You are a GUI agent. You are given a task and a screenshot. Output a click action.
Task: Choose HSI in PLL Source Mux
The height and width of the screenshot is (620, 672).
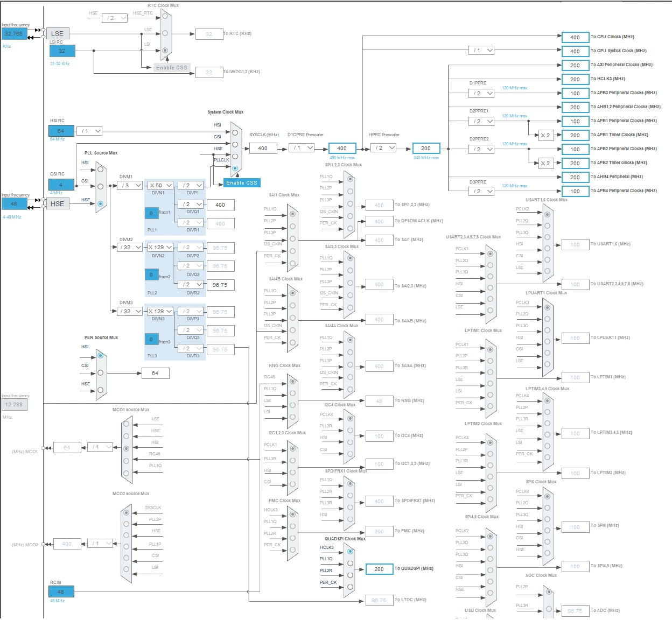(x=100, y=170)
